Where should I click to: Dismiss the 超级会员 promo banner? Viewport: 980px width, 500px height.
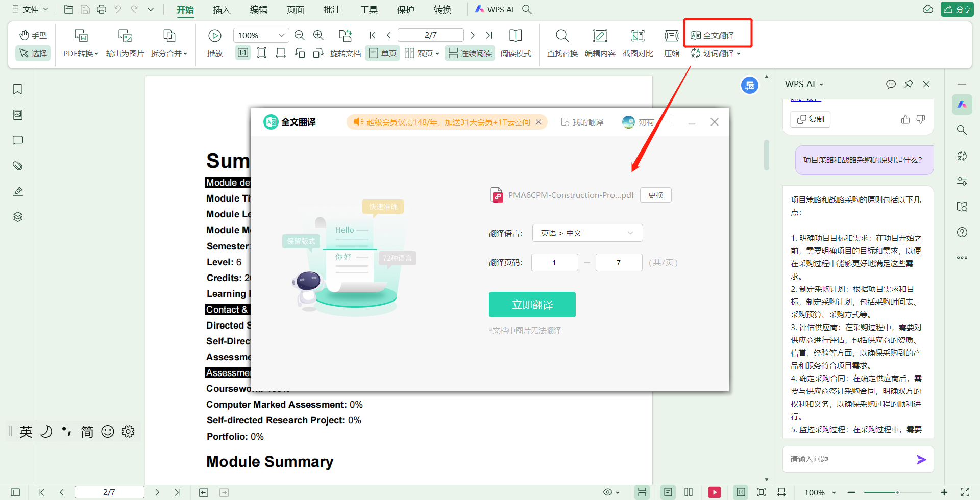pyautogui.click(x=538, y=122)
